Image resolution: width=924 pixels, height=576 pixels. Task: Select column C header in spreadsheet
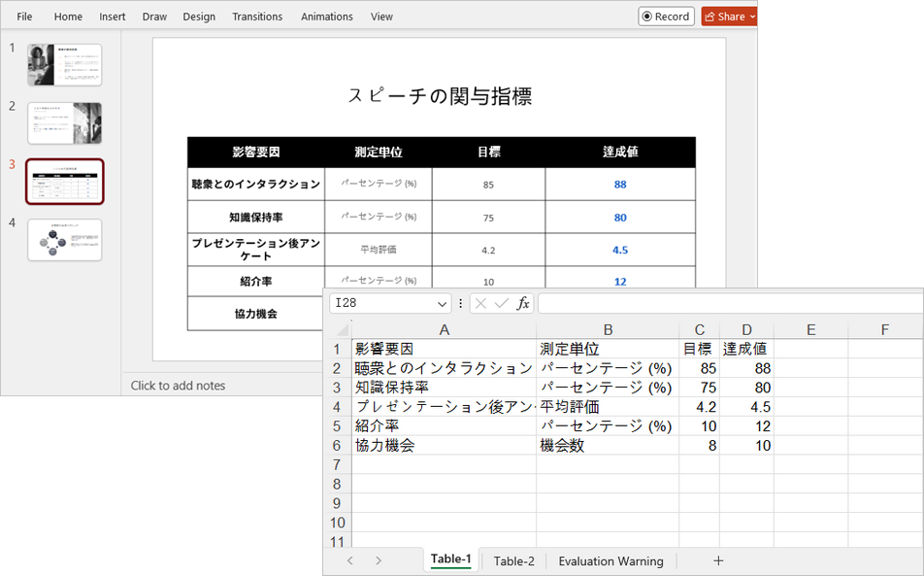pyautogui.click(x=699, y=329)
